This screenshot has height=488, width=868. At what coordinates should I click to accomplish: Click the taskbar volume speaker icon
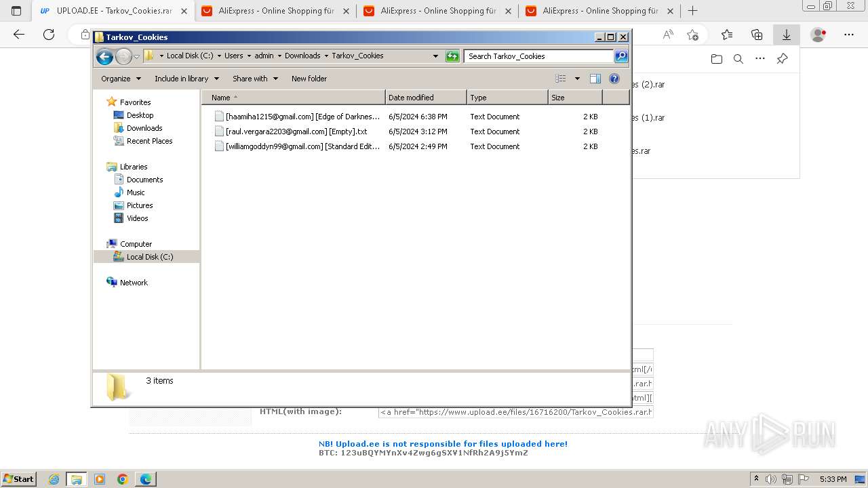pyautogui.click(x=770, y=479)
